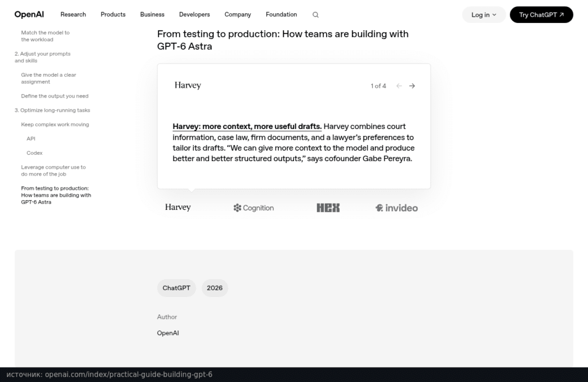Jump to 'Match the model to the workload'
This screenshot has height=382, width=588.
[x=45, y=36]
